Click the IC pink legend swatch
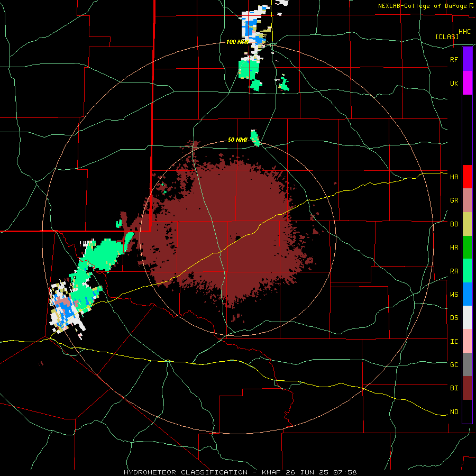The image size is (476, 476). point(467,341)
